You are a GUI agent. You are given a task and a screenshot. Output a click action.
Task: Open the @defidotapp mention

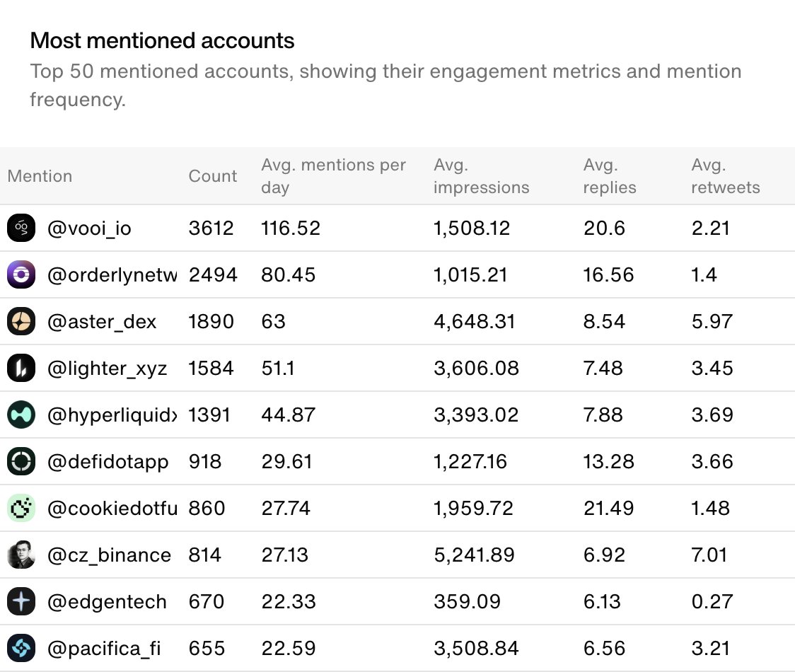coord(108,461)
